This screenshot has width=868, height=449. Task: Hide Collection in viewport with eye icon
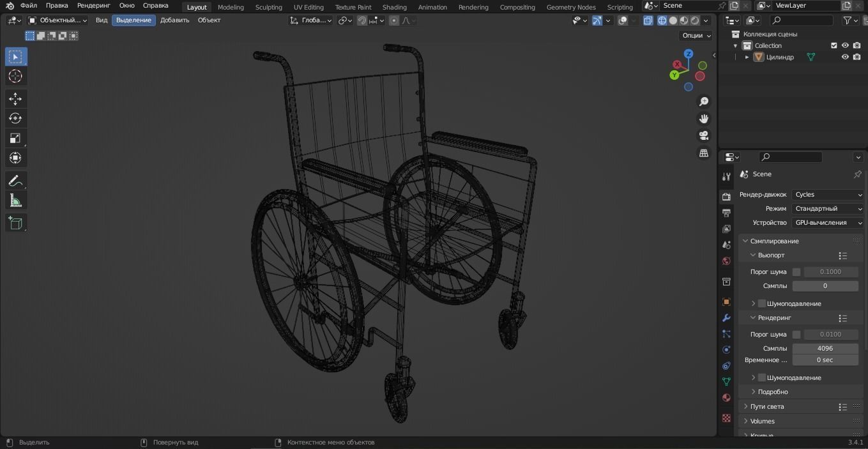pos(845,46)
